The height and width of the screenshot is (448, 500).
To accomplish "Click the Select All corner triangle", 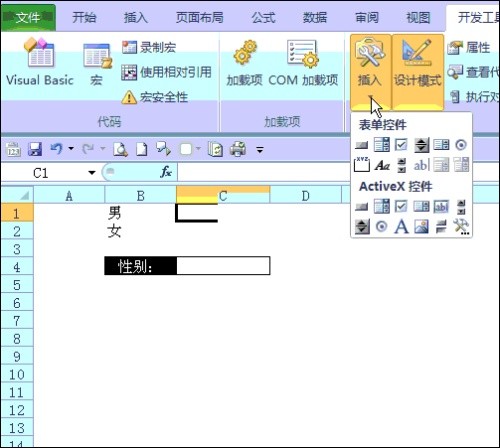I will pyautogui.click(x=17, y=195).
